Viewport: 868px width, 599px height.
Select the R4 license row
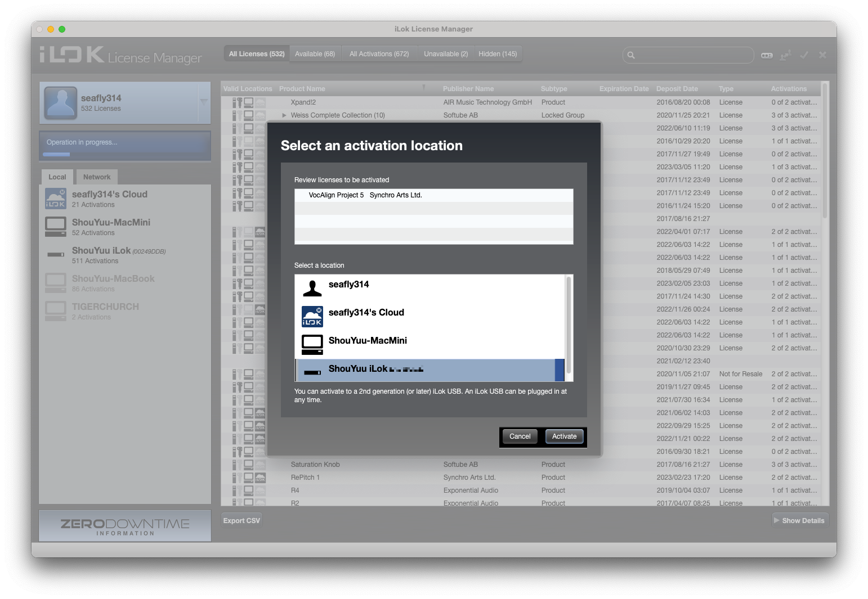coord(521,490)
